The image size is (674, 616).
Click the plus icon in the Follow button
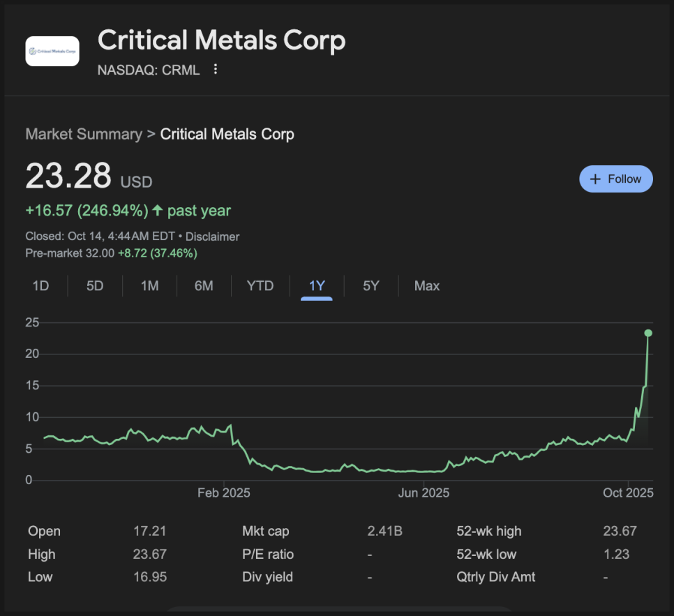(x=595, y=179)
